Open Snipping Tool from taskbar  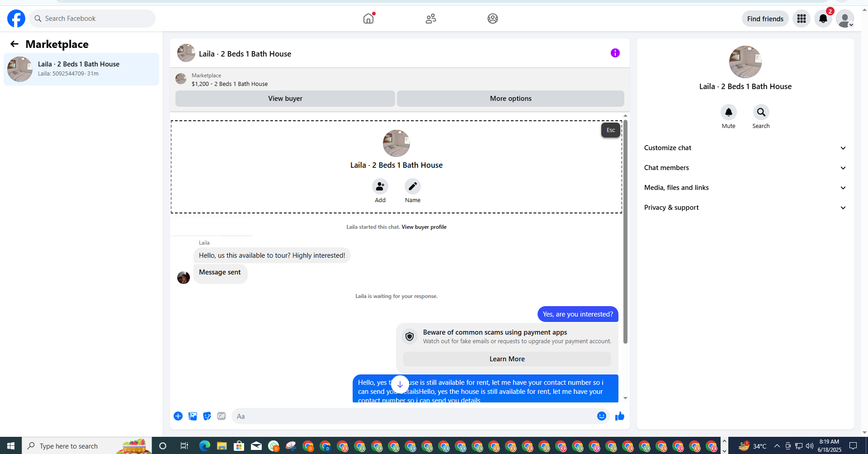[291, 446]
